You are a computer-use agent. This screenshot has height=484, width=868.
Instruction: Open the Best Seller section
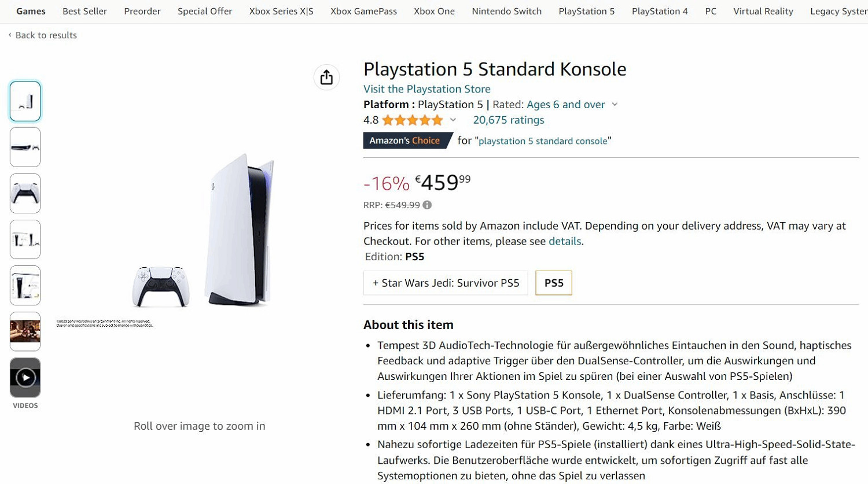[84, 11]
